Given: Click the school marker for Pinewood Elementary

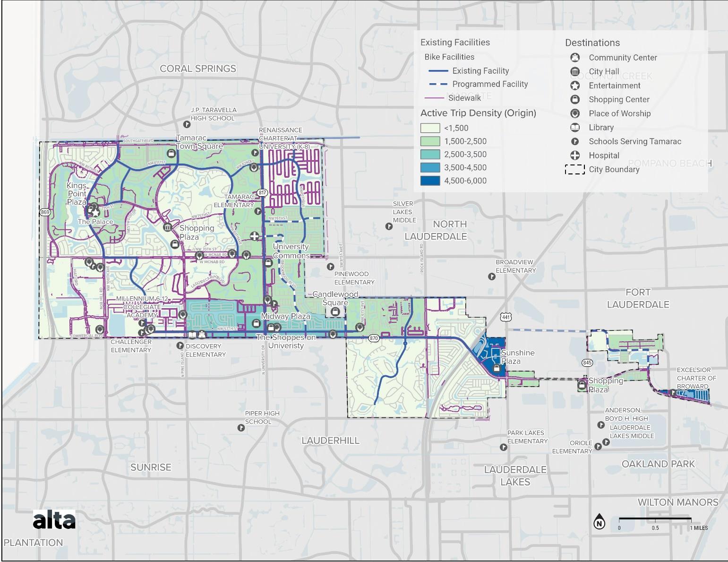Looking at the screenshot, I should pyautogui.click(x=331, y=267).
